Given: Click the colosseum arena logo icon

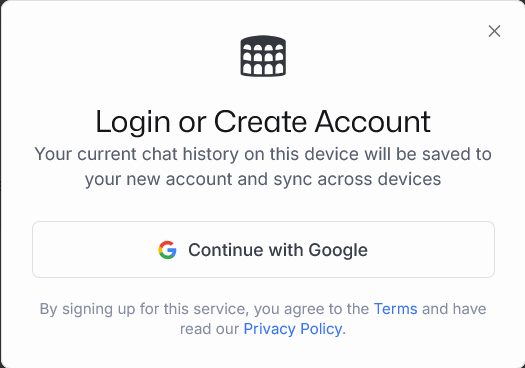Looking at the screenshot, I should coord(263,56).
